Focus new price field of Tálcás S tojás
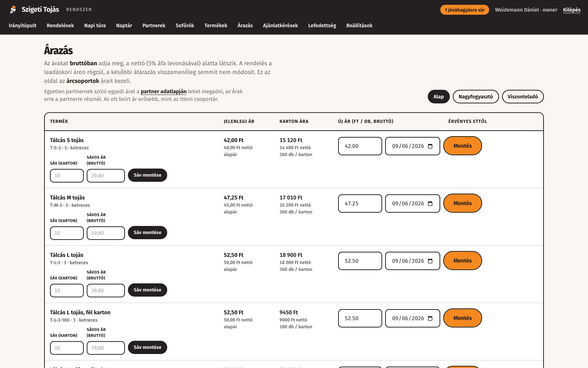Viewport: 588px width, 368px height. click(x=360, y=146)
